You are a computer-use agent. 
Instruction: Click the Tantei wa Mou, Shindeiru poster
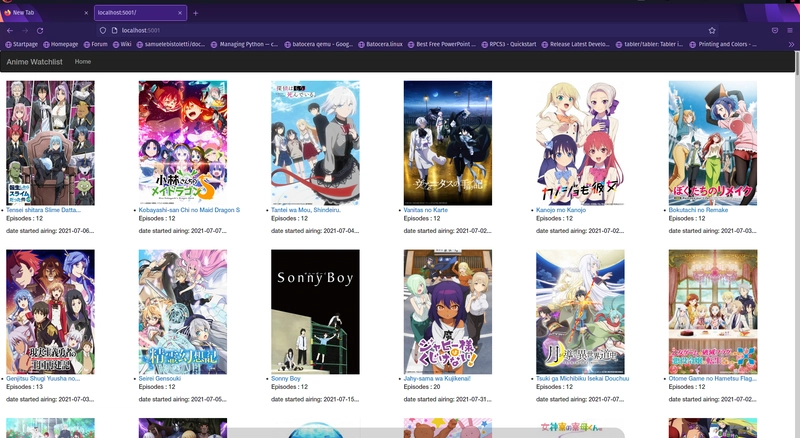click(x=315, y=143)
